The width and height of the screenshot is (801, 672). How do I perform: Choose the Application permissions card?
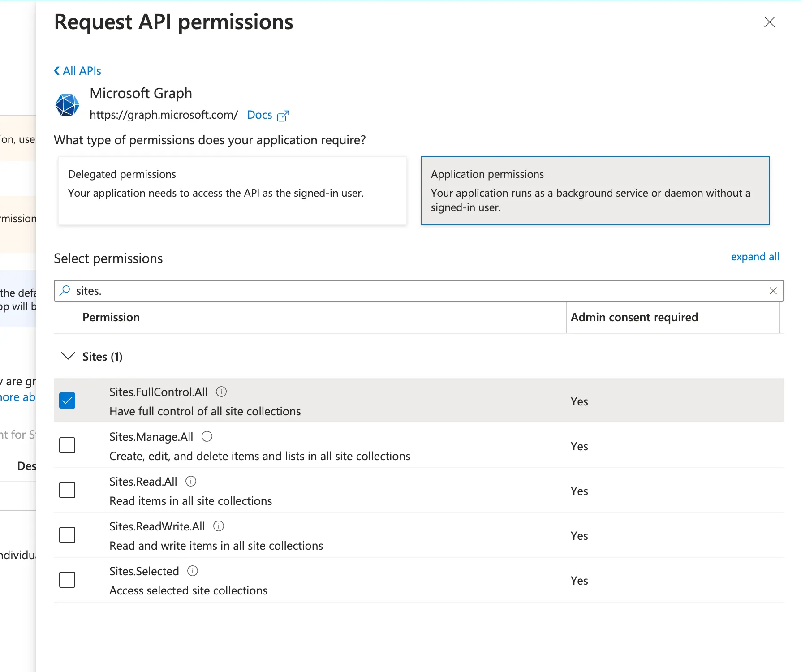coord(595,191)
